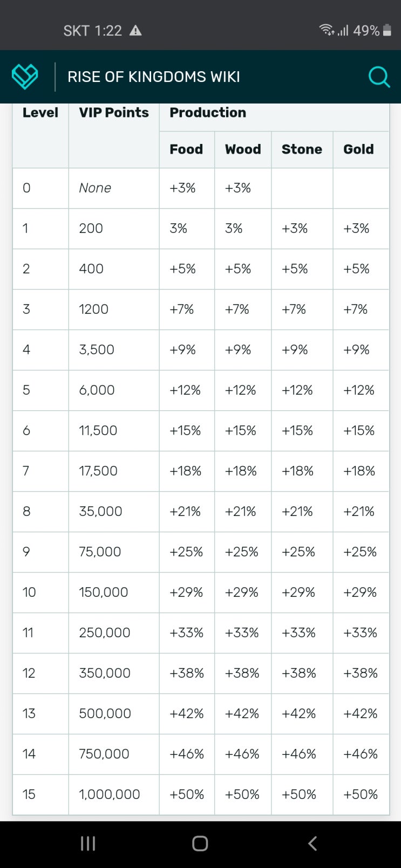Tap the Fandom heart logo icon
This screenshot has height=868, width=401.
[25, 77]
